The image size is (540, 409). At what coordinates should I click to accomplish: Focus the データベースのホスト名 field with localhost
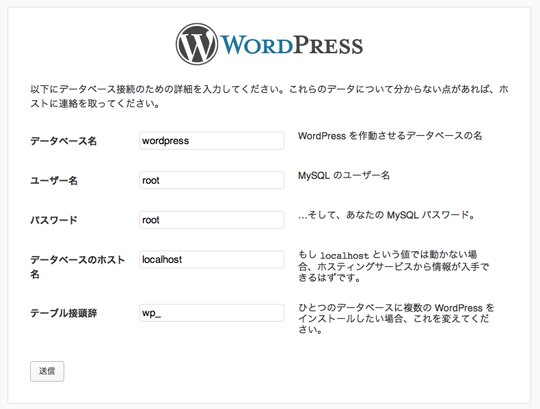(x=211, y=259)
